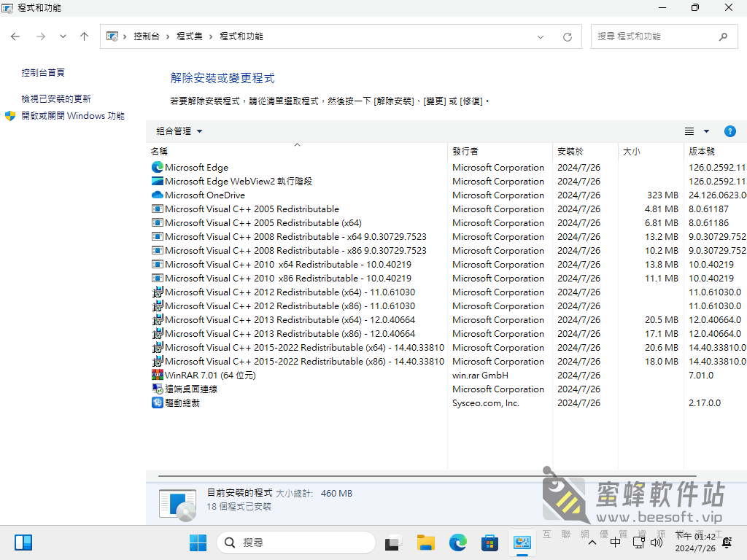This screenshot has width=747, height=560.
Task: Click the Control Panel taskbar icon
Action: pos(522,542)
